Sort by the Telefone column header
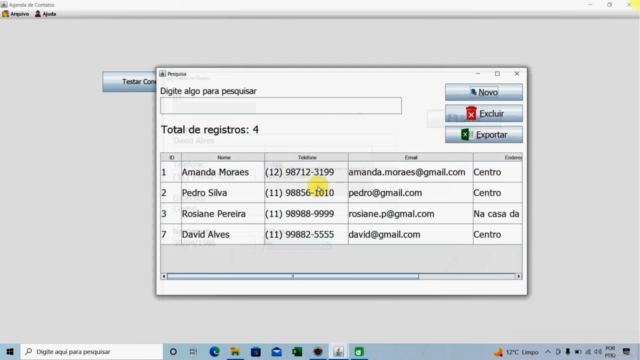Screen dimensions: 640x360 tap(307, 158)
